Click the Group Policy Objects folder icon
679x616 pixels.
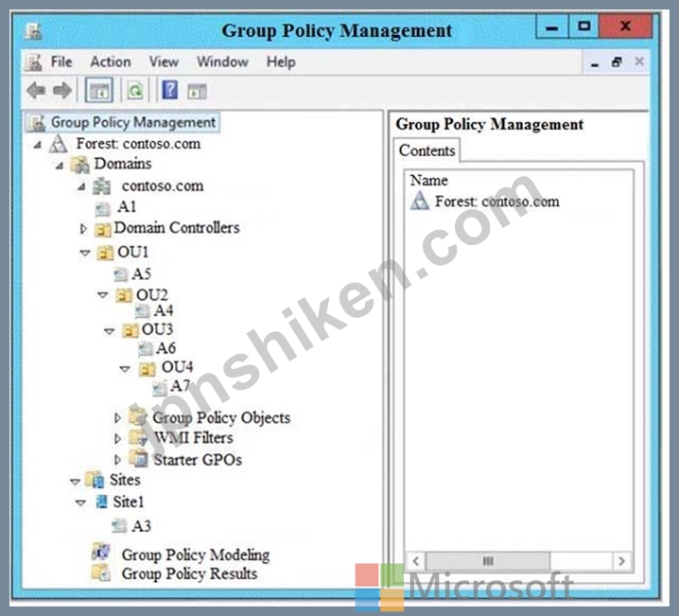pos(138,416)
